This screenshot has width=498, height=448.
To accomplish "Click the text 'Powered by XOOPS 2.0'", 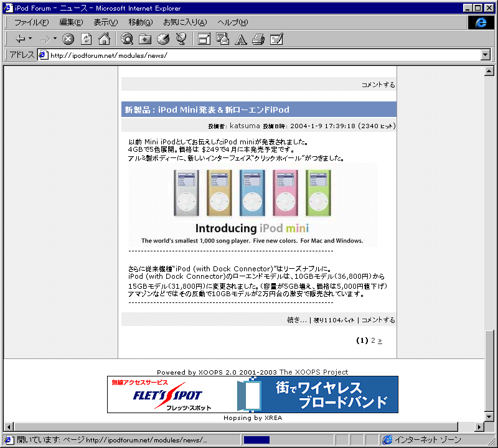I will (198, 372).
